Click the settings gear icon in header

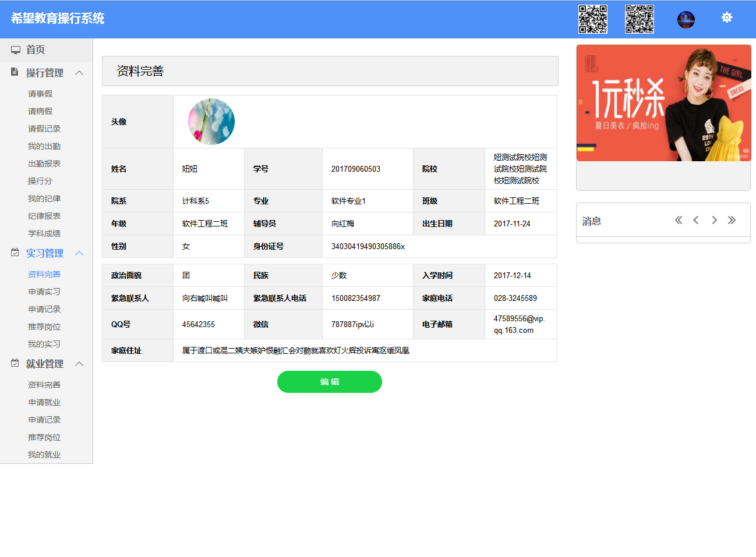[x=726, y=17]
